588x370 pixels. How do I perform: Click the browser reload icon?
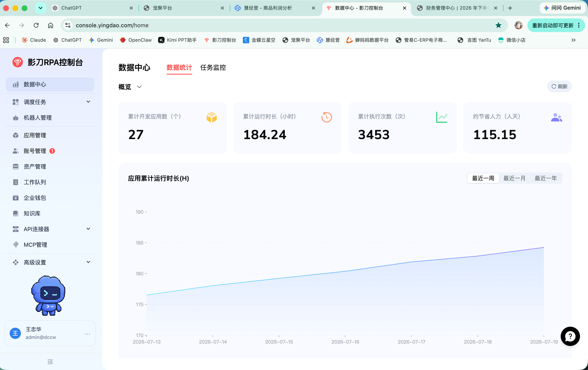(36, 25)
